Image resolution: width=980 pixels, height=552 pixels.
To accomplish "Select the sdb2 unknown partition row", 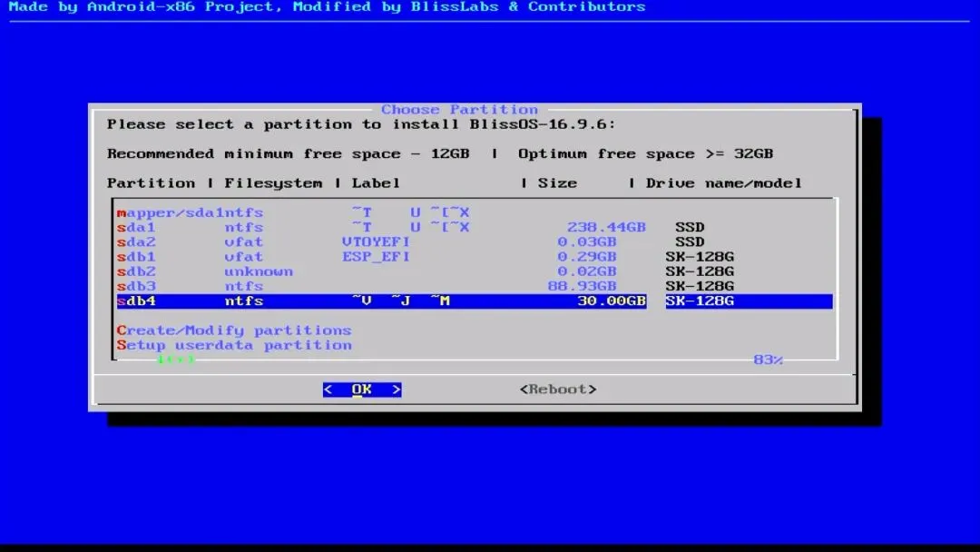I will [475, 272].
